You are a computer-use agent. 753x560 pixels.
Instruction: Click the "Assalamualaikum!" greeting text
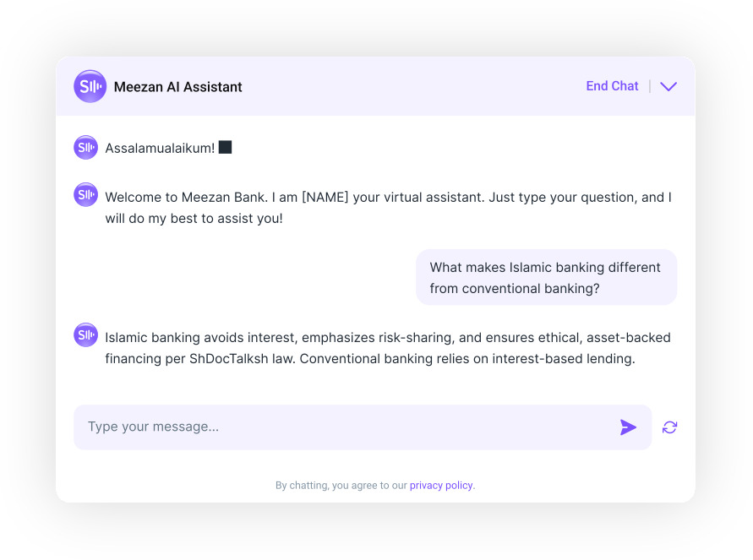[160, 149]
